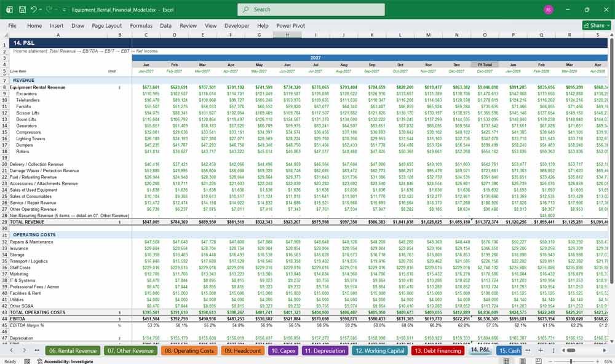Open the Power Pivot tab
The width and height of the screenshot is (615, 364).
pyautogui.click(x=291, y=25)
